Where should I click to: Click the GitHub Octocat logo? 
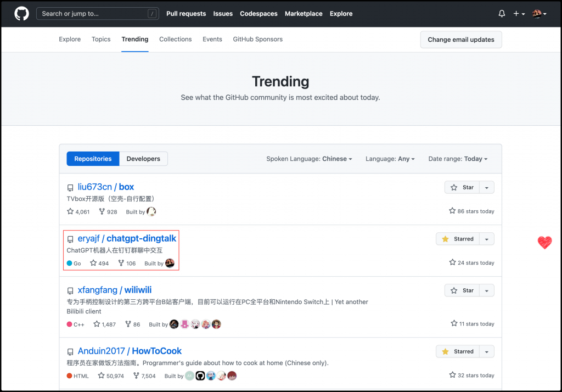pyautogui.click(x=21, y=14)
